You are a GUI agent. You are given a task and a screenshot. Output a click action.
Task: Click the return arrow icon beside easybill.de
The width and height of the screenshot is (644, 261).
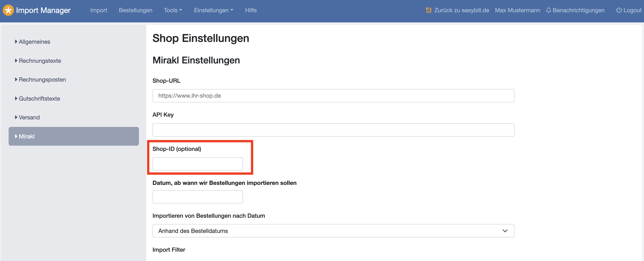[x=429, y=10]
